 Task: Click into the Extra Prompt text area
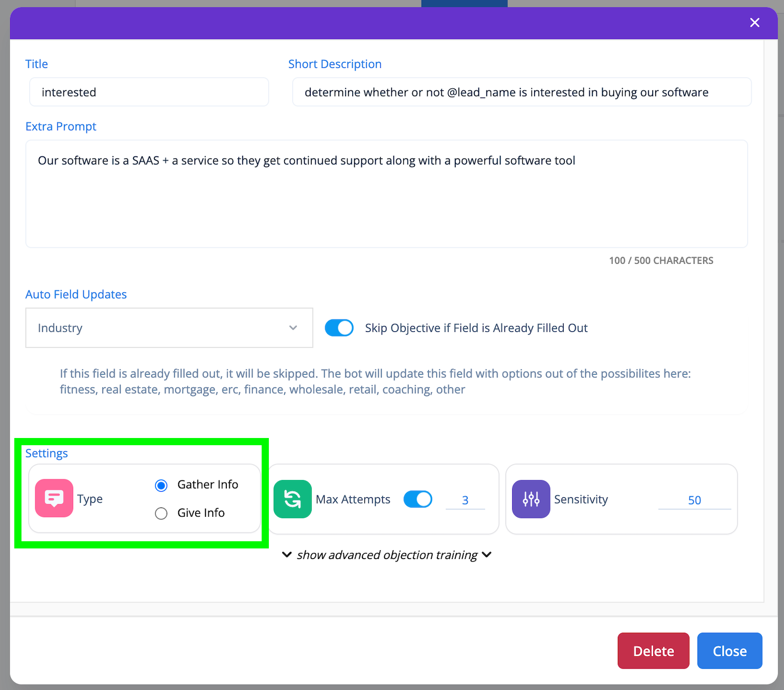[387, 194]
